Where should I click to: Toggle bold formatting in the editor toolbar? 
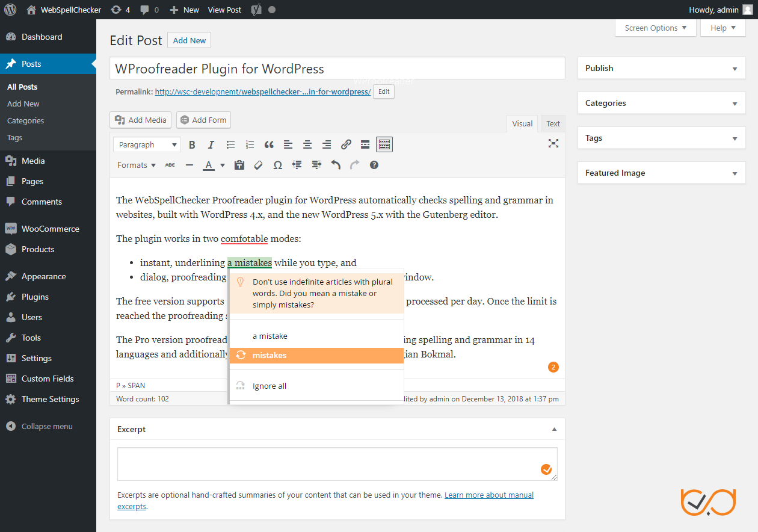(192, 144)
